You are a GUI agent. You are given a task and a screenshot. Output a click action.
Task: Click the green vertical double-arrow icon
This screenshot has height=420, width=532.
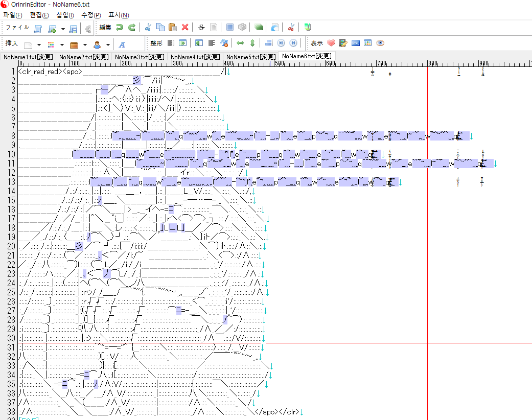click(x=252, y=43)
